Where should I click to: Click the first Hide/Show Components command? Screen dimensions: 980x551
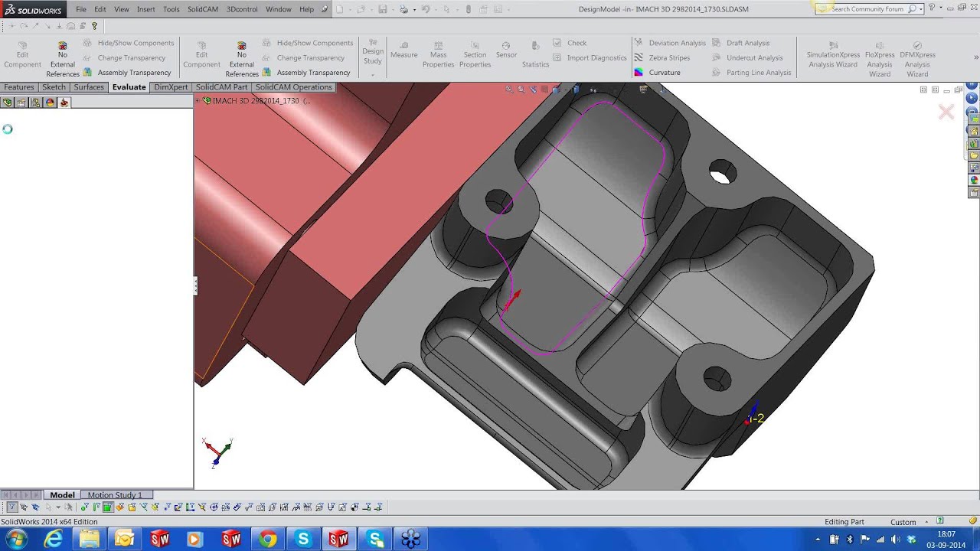coord(128,43)
